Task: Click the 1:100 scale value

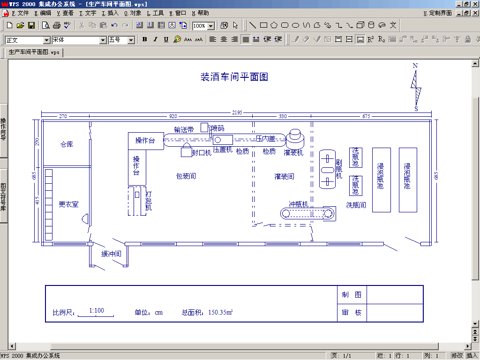Action: click(96, 310)
